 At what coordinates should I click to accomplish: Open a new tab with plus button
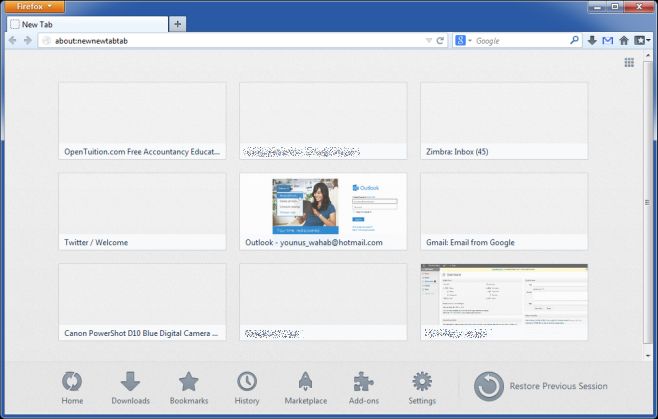[178, 24]
